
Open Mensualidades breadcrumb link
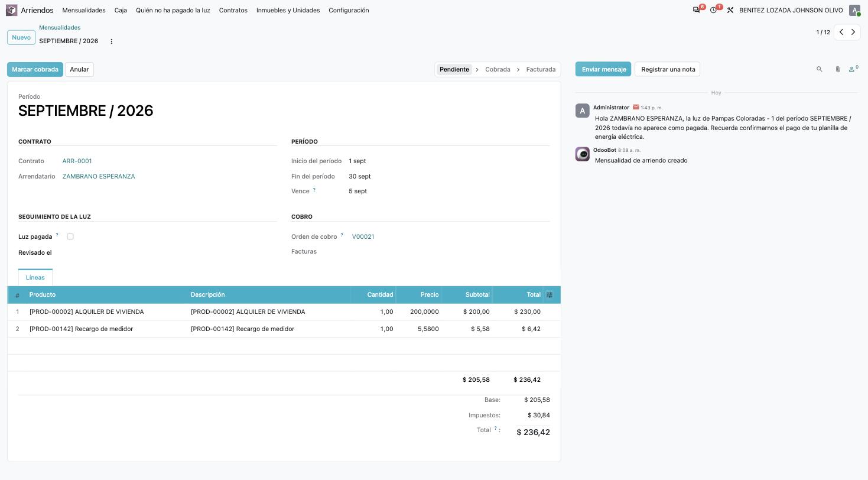point(60,27)
